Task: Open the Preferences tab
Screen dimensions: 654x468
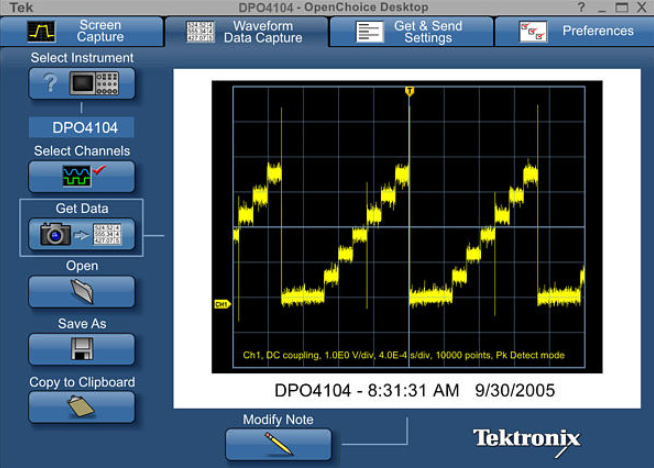Action: click(x=574, y=31)
